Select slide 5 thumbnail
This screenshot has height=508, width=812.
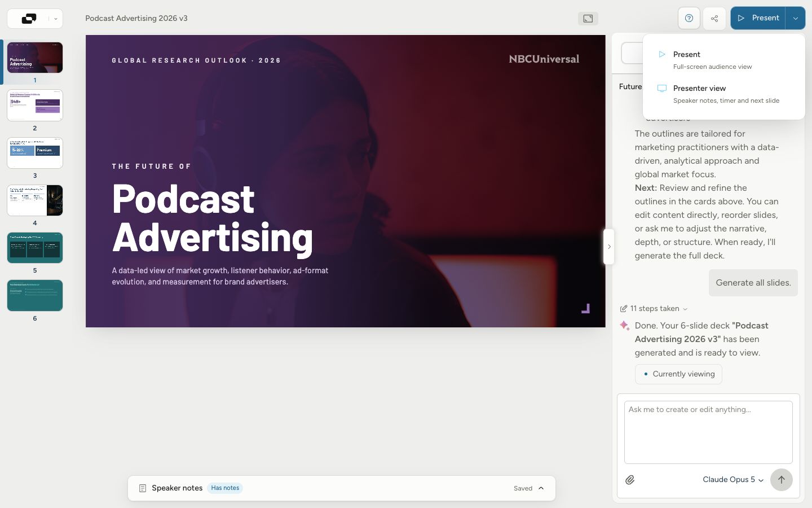tap(35, 248)
